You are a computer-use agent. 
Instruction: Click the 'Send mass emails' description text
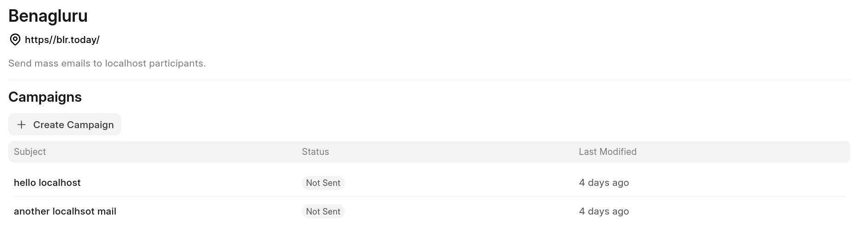click(50, 63)
